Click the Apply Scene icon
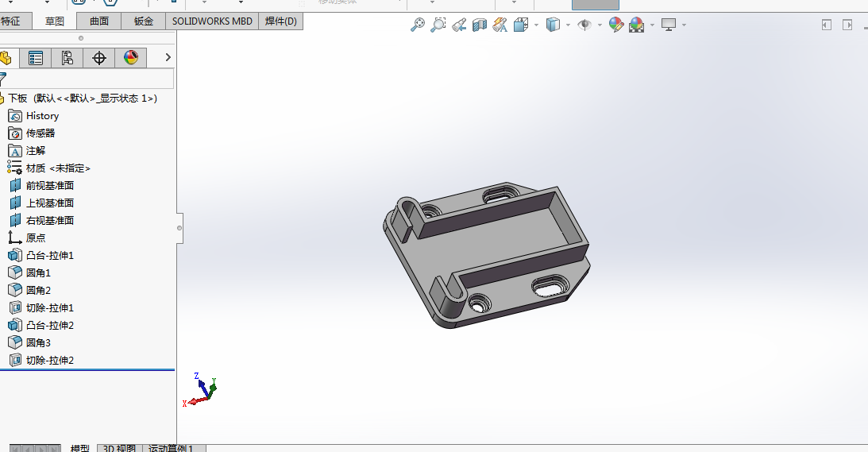Screen dimensions: 868x452 [637, 25]
